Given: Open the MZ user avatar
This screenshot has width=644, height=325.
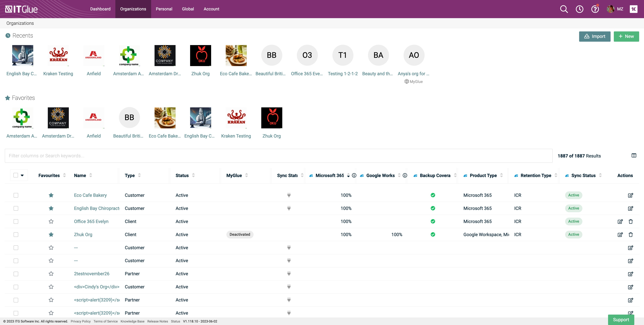Looking at the screenshot, I should (610, 9).
